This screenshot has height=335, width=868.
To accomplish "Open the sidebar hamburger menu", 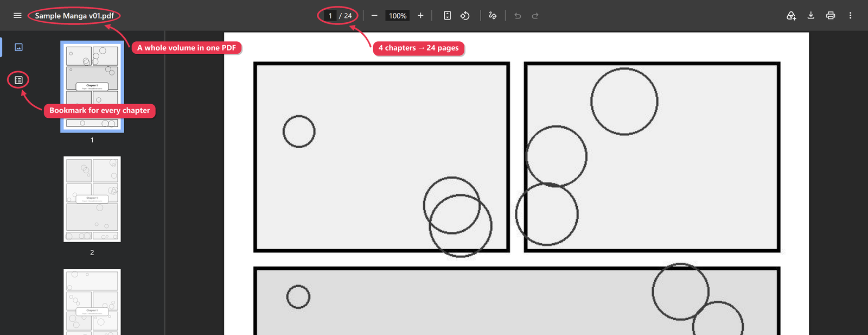I will 17,16.
